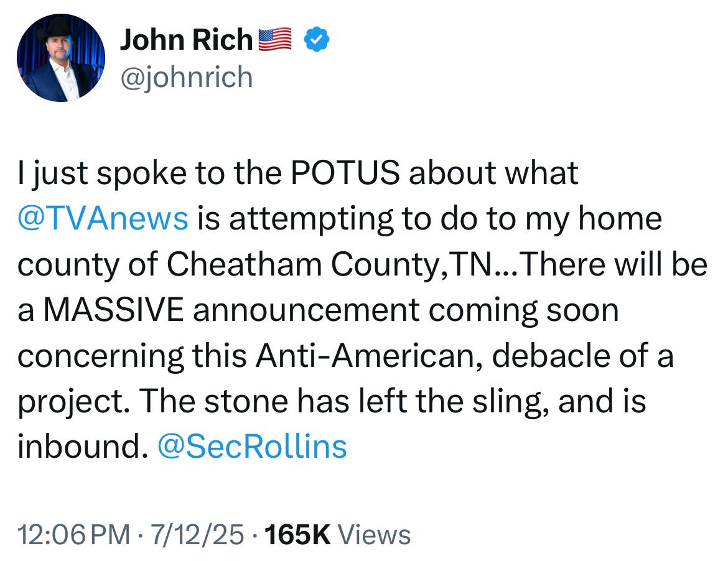Click the word POTUS in the post
728x561 pixels.
click(345, 173)
